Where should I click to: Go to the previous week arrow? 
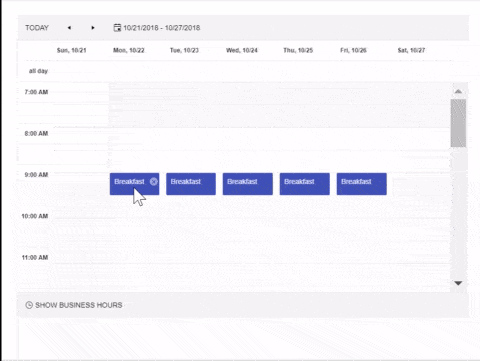pos(69,28)
